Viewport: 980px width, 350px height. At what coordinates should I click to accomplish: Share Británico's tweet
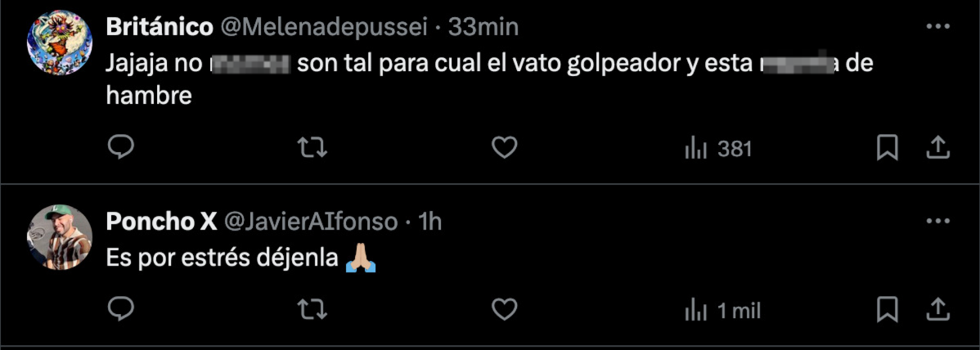click(937, 147)
